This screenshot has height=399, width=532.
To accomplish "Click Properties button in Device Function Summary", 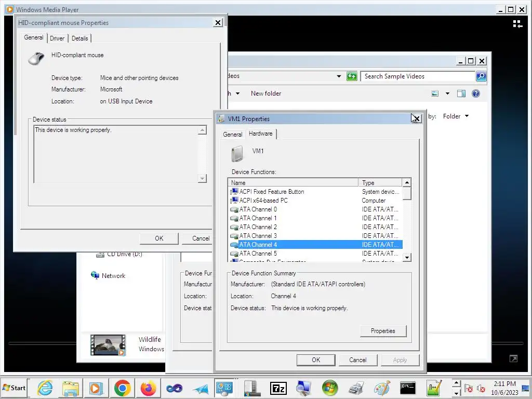I will (x=383, y=331).
